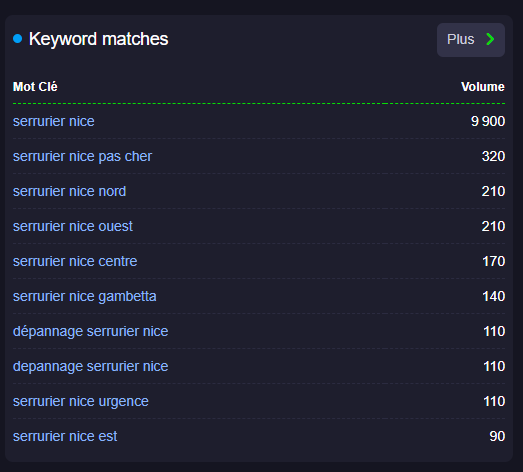
Task: Select the 'serrurier nice est' keyword link
Action: [65, 436]
